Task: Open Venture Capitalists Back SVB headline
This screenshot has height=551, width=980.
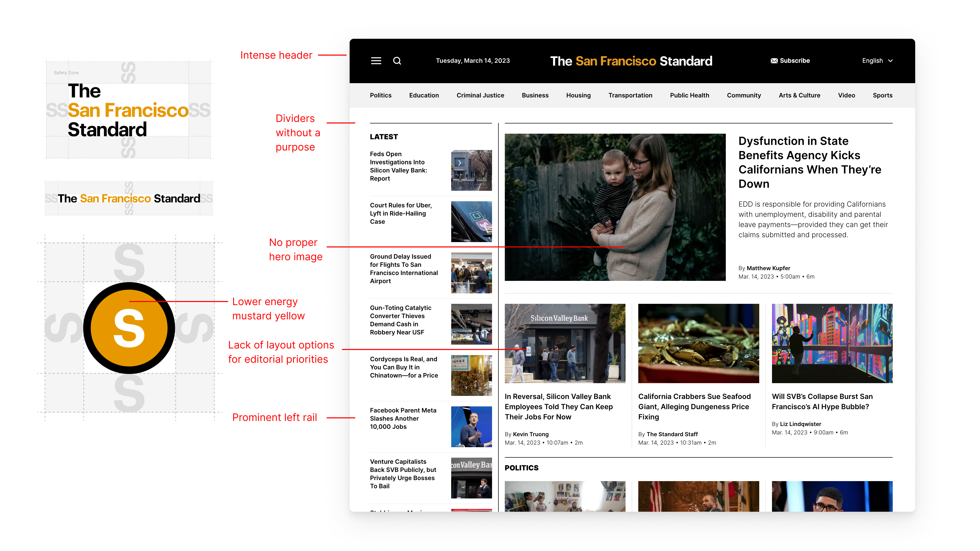Action: click(403, 474)
